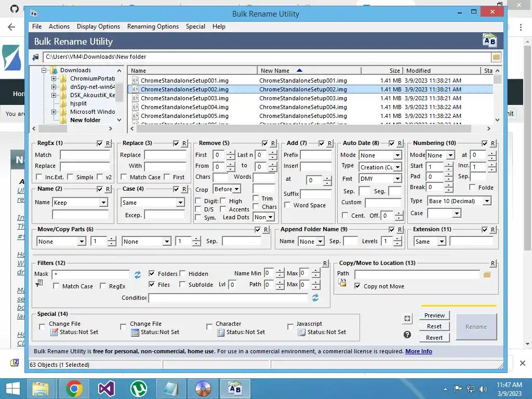Click the Windows Start button
Image resolution: width=532 pixels, height=399 pixels.
click(x=13, y=389)
